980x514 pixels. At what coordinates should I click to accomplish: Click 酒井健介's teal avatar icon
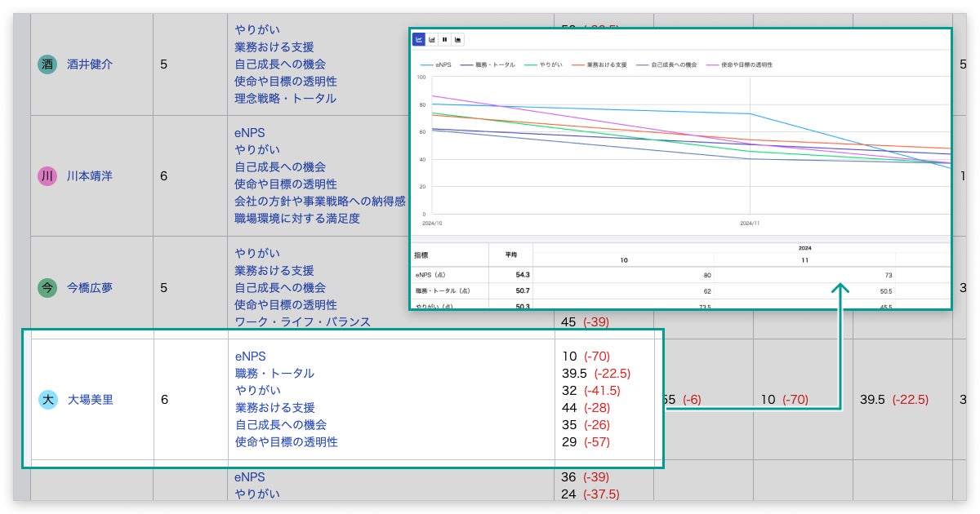point(47,64)
